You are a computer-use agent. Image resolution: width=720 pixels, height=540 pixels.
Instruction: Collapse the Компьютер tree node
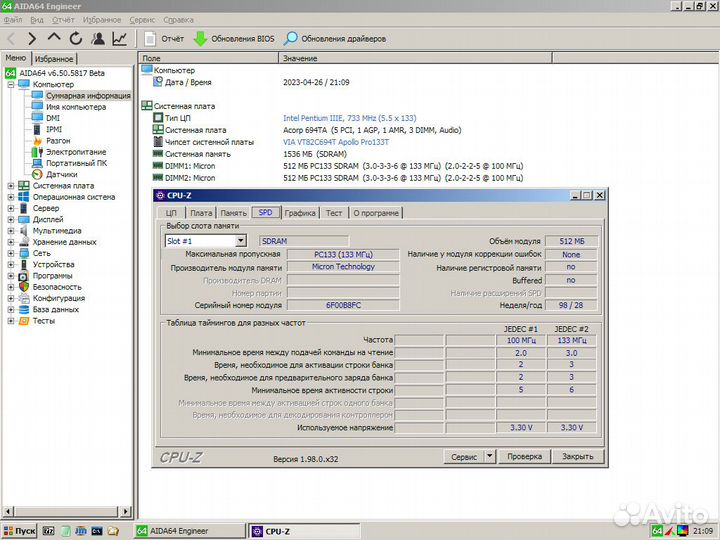click(11, 84)
